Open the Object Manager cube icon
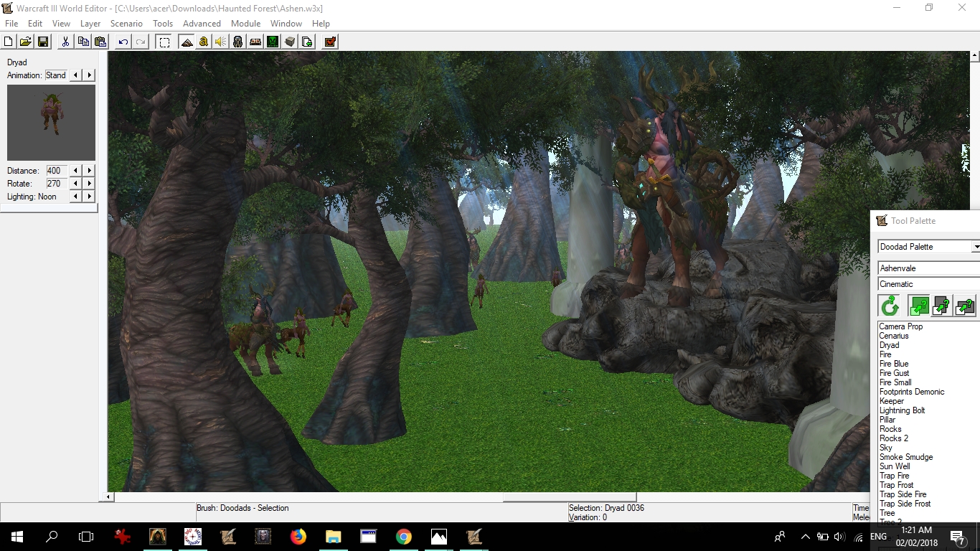The image size is (980, 551). [290, 42]
